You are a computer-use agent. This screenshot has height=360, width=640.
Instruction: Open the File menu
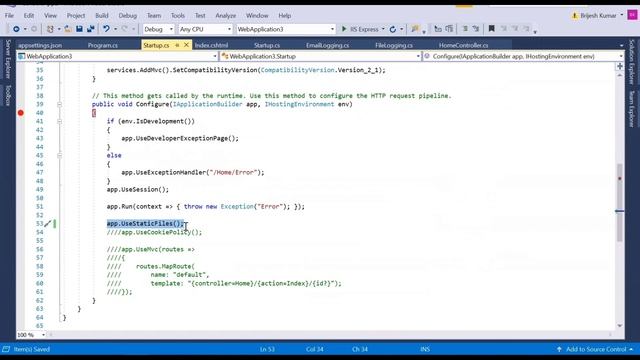tap(9, 16)
